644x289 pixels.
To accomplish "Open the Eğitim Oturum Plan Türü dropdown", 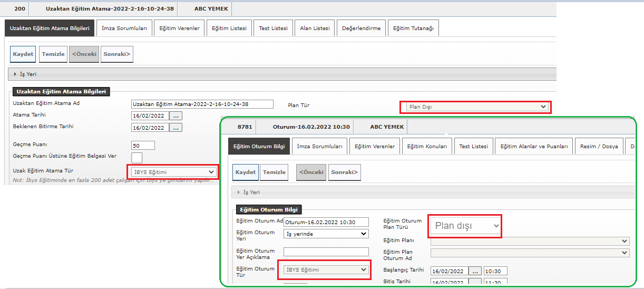I will tap(465, 226).
